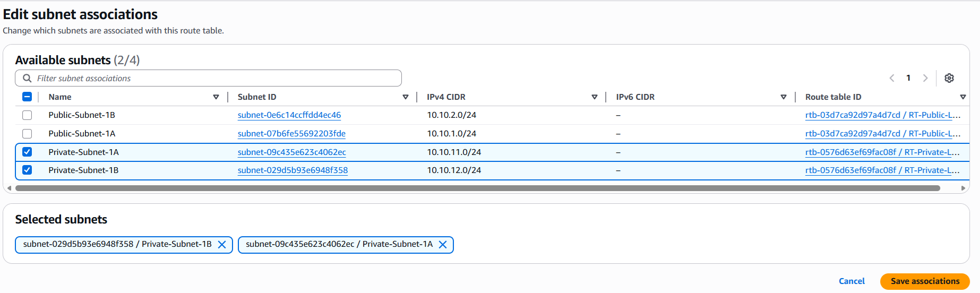Image resolution: width=980 pixels, height=293 pixels.
Task: Click the Route table ID column header
Action: coord(833,97)
